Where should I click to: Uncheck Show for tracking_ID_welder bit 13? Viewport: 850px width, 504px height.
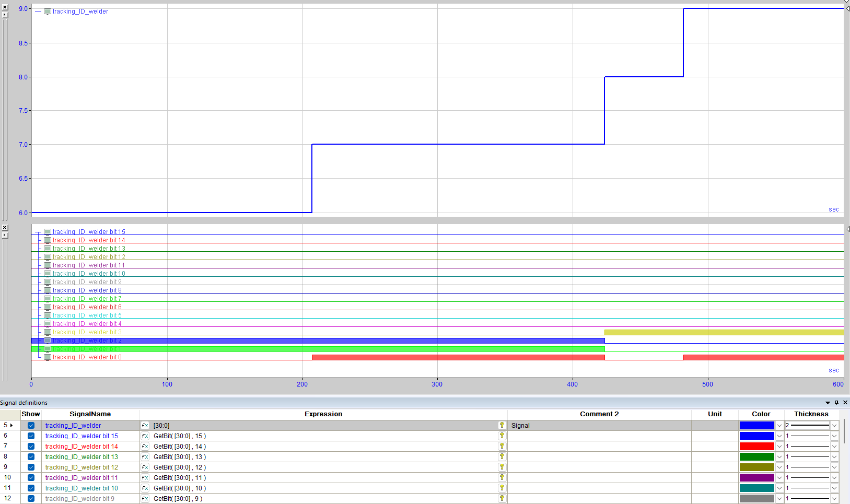[31, 457]
